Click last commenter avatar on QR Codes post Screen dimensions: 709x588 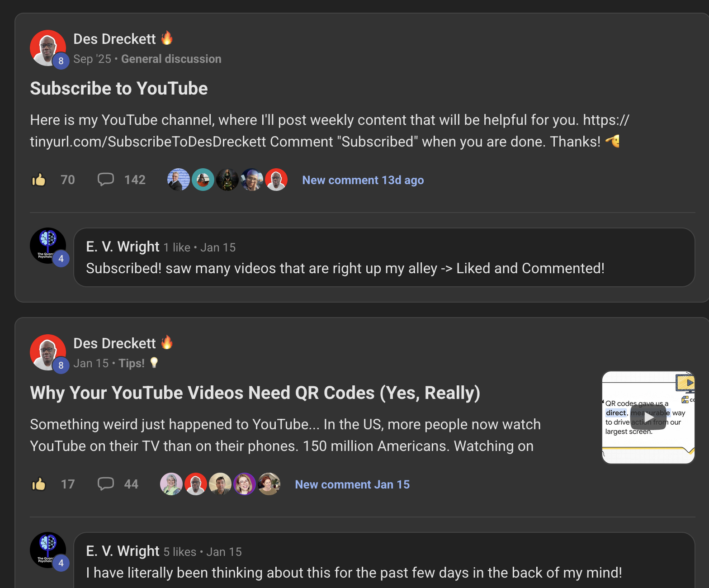pos(269,484)
